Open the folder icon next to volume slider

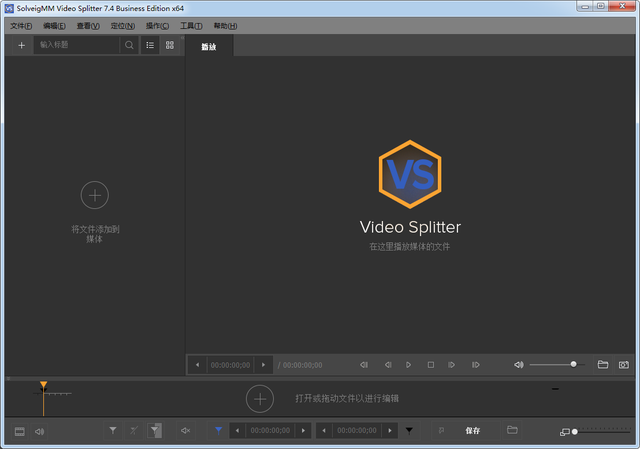tap(603, 365)
